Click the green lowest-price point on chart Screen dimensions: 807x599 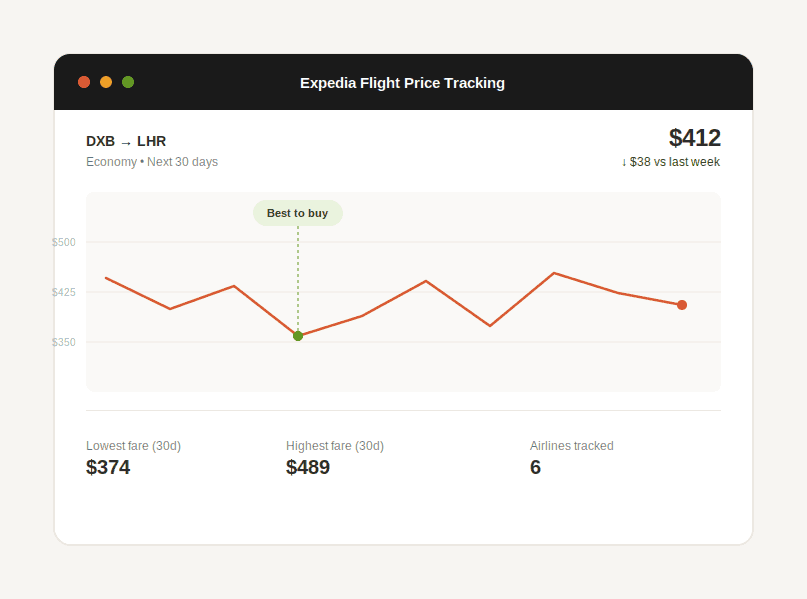pos(298,336)
